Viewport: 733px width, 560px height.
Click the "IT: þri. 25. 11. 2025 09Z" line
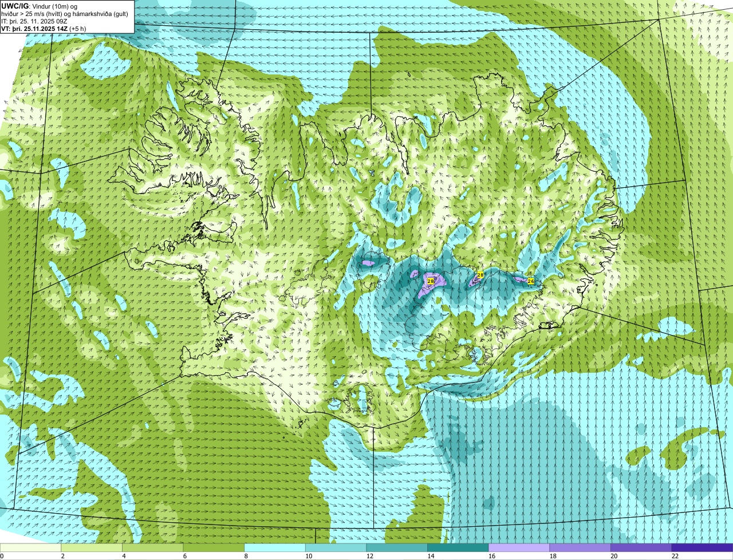pos(34,21)
